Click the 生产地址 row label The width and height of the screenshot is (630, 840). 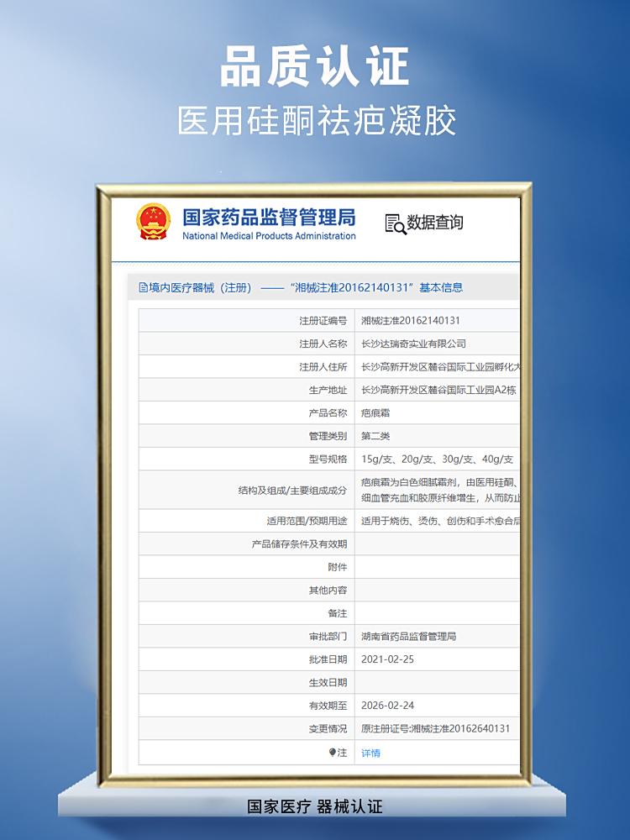[328, 390]
